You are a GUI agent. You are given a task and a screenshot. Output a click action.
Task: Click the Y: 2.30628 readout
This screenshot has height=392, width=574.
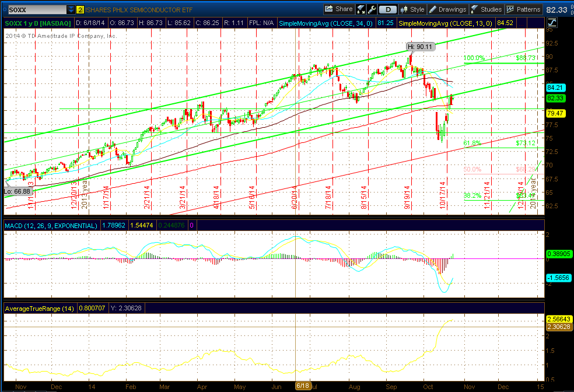click(x=126, y=308)
